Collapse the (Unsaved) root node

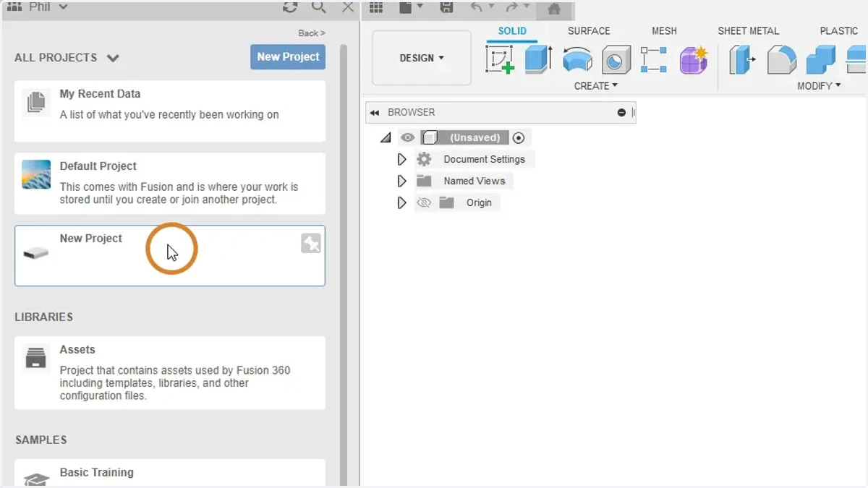click(x=385, y=137)
